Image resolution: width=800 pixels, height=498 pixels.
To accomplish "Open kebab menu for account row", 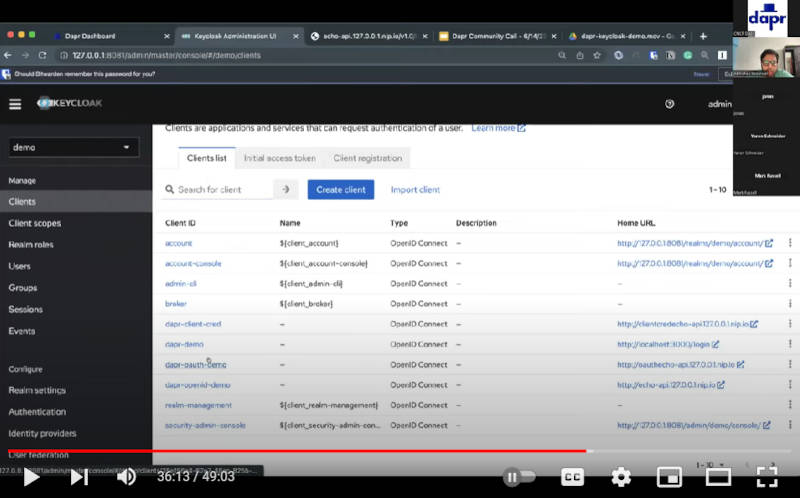I will 790,243.
